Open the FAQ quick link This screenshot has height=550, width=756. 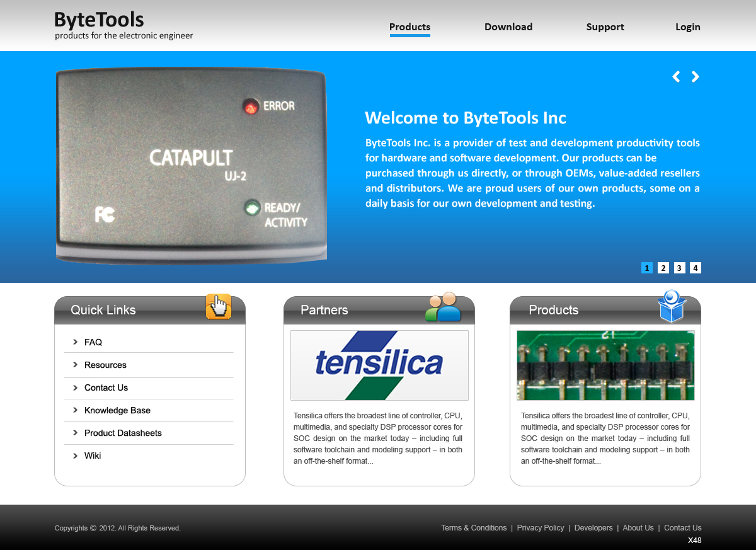coord(93,342)
